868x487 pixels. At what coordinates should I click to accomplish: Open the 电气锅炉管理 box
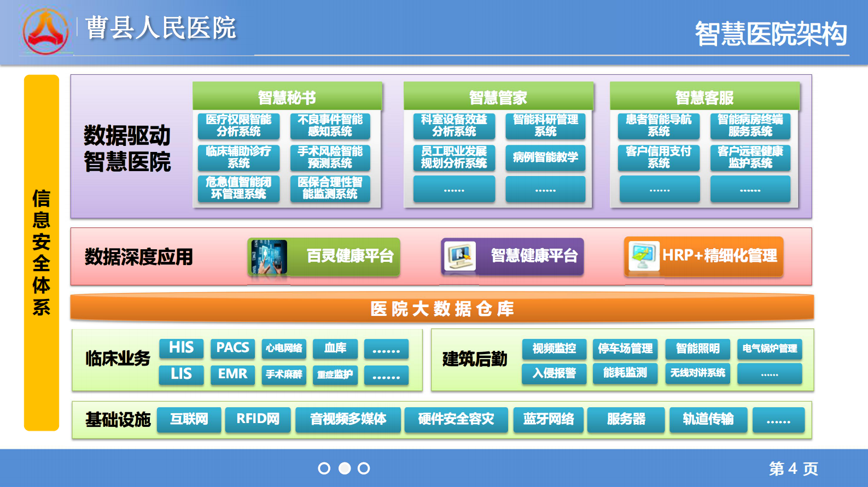(770, 349)
